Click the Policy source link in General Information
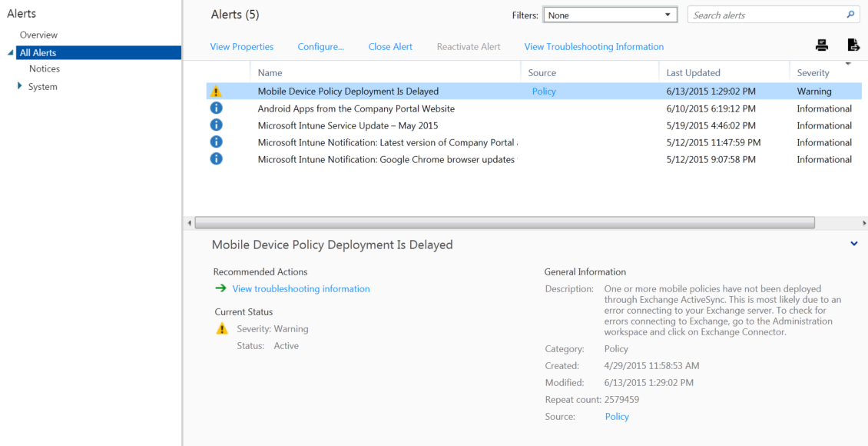This screenshot has height=446, width=868. click(x=617, y=416)
